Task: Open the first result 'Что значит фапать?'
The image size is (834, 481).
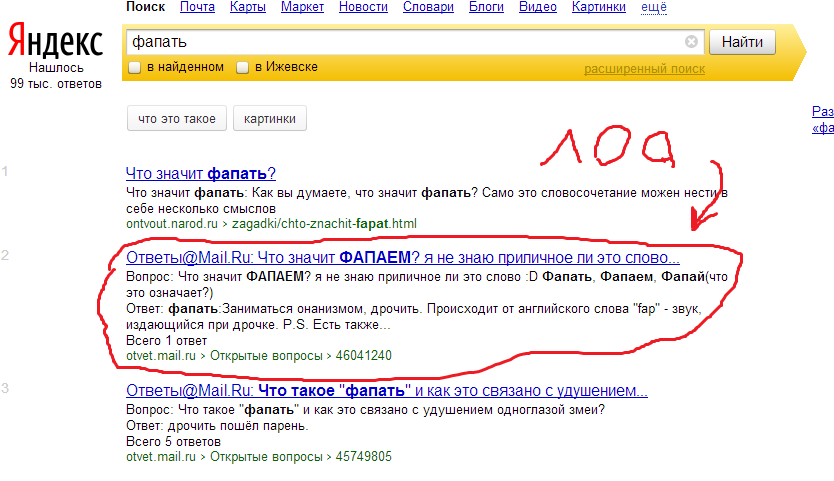Action: pyautogui.click(x=201, y=173)
